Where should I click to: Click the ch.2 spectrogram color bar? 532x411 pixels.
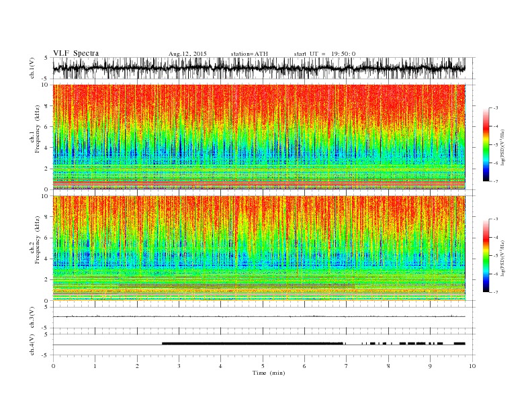click(x=486, y=255)
